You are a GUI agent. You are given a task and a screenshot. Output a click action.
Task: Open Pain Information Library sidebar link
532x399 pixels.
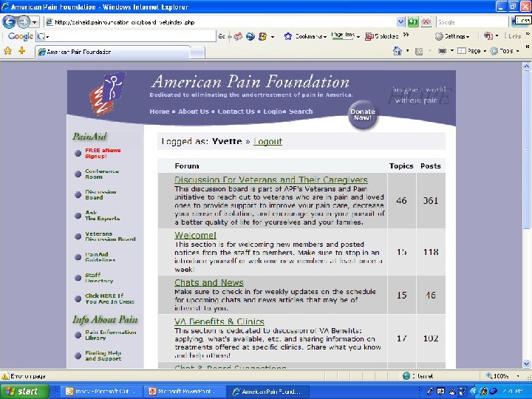click(x=110, y=335)
